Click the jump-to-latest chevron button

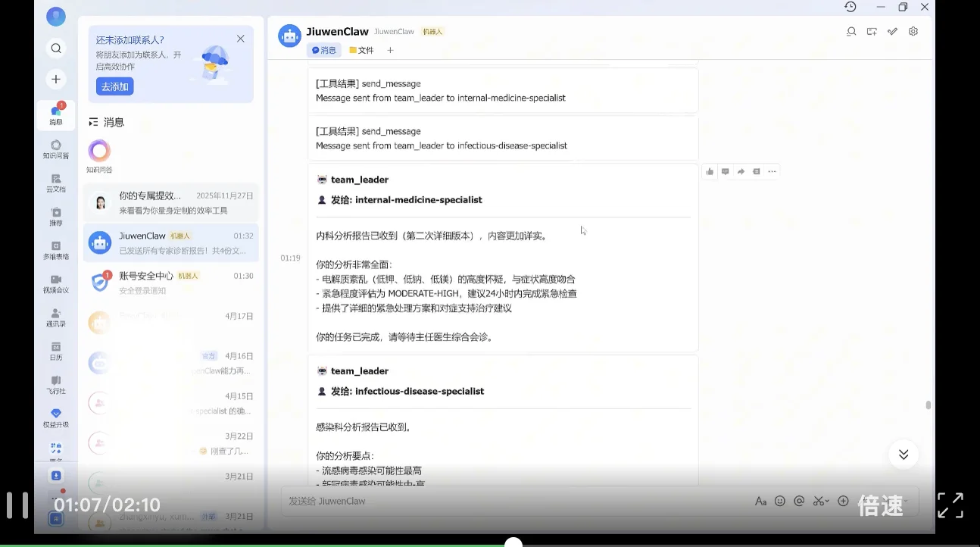[x=903, y=455]
